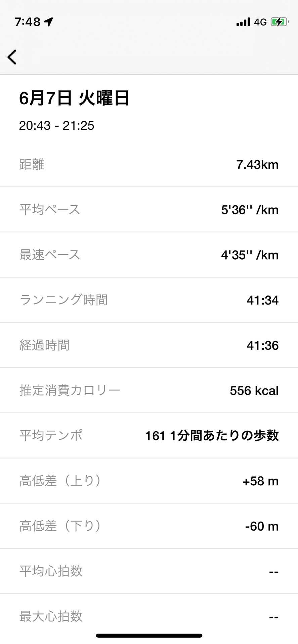Tap the +58 m elevation gain value
Screen dimensions: 298x644
pyautogui.click(x=260, y=481)
